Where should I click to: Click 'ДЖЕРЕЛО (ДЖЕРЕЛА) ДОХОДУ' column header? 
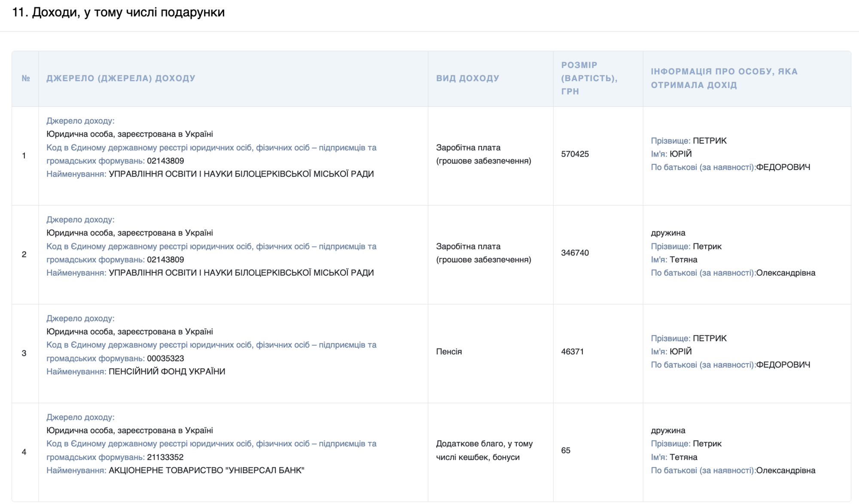[121, 79]
